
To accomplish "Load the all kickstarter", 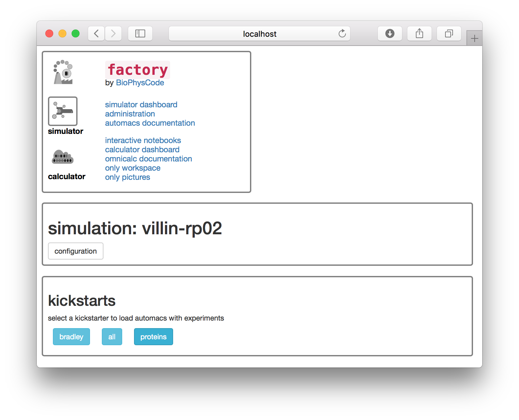I will coord(112,337).
